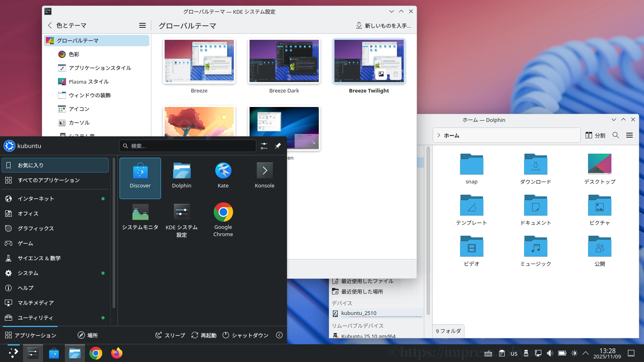
Task: Select 色彩 in settings sidebar
Action: coord(97,54)
